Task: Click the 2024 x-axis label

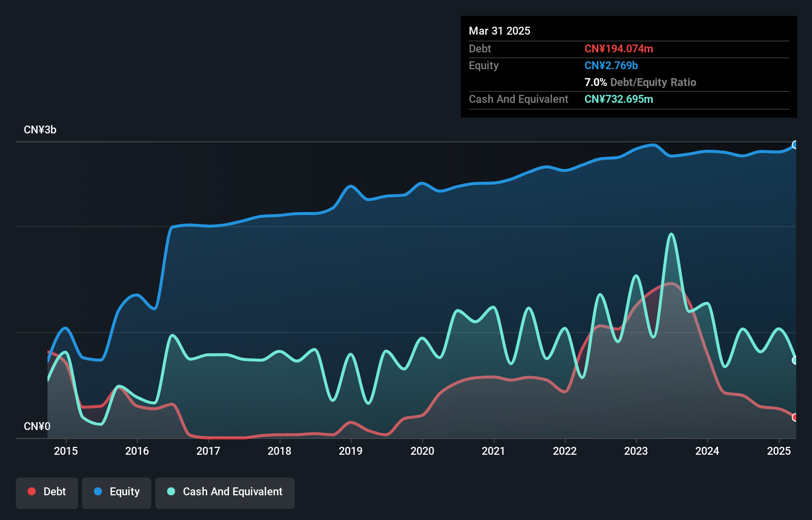Action: [707, 451]
